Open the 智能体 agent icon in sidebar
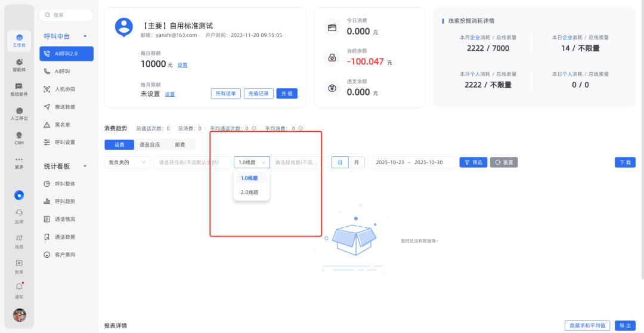The width and height of the screenshot is (644, 333). 19,64
